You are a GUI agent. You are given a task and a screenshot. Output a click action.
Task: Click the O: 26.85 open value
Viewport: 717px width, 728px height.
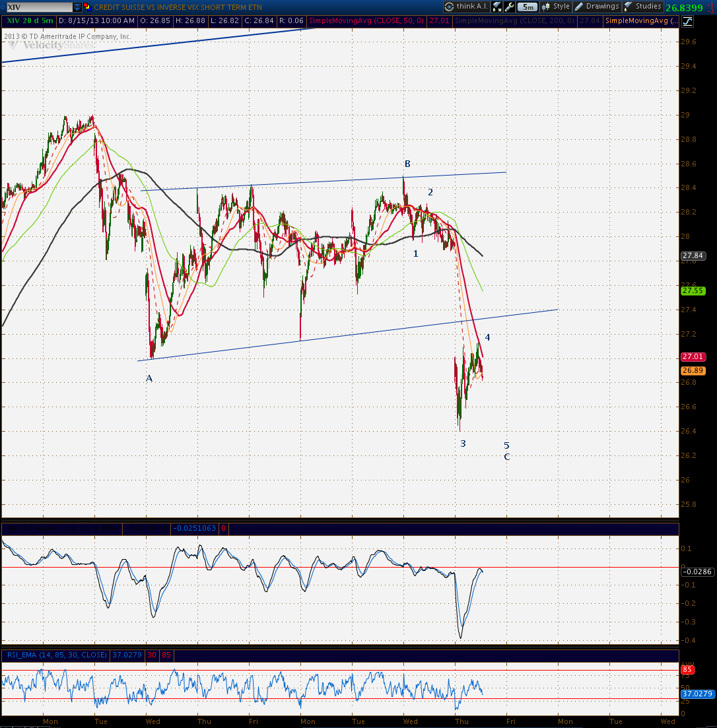(155, 21)
